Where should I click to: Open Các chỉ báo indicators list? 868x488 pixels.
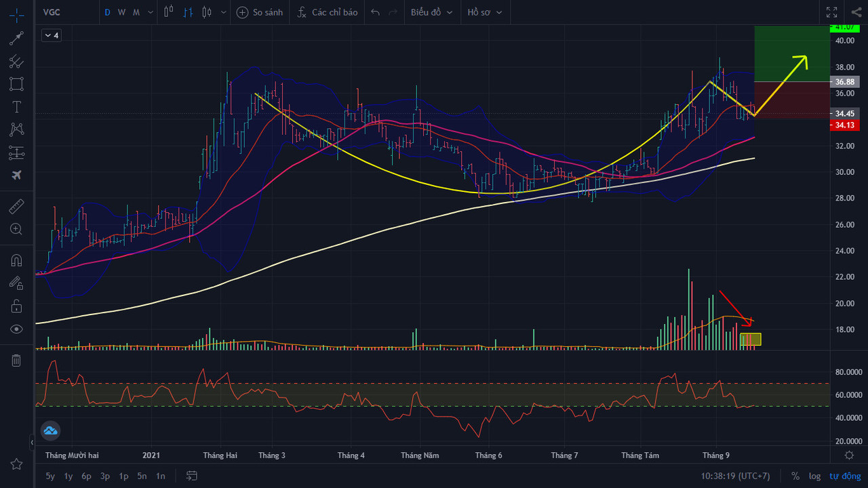[x=328, y=12]
